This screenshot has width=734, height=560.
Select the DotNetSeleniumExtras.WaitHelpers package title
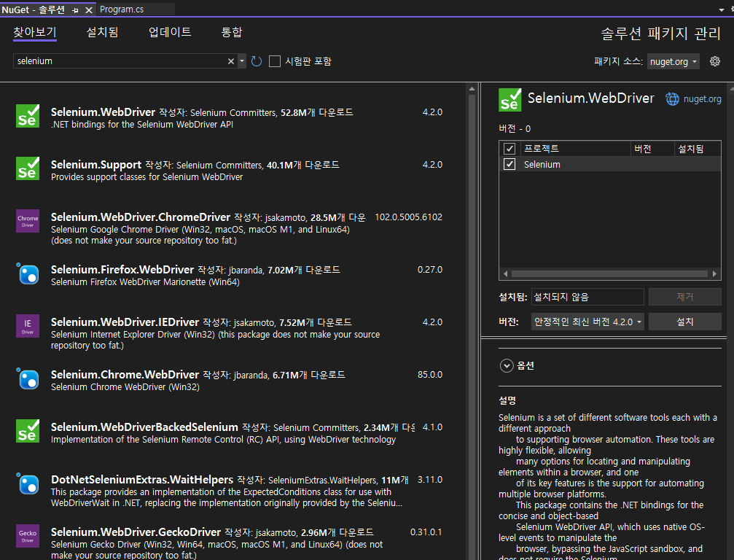tap(142, 480)
